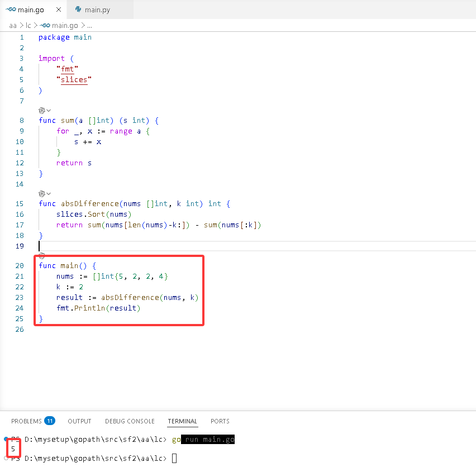The height and width of the screenshot is (472, 476).
Task: Click the Python icon on main.py tab
Action: coord(78,9)
